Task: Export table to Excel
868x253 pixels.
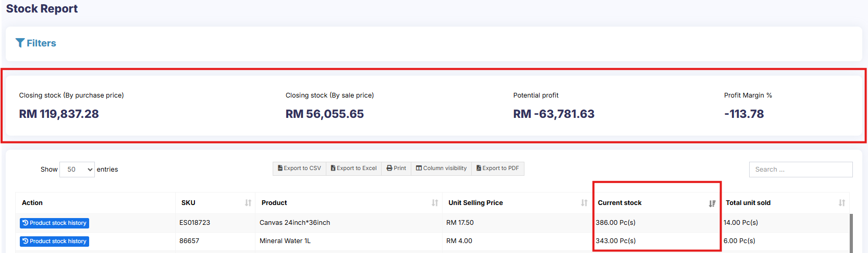Action: [x=353, y=168]
